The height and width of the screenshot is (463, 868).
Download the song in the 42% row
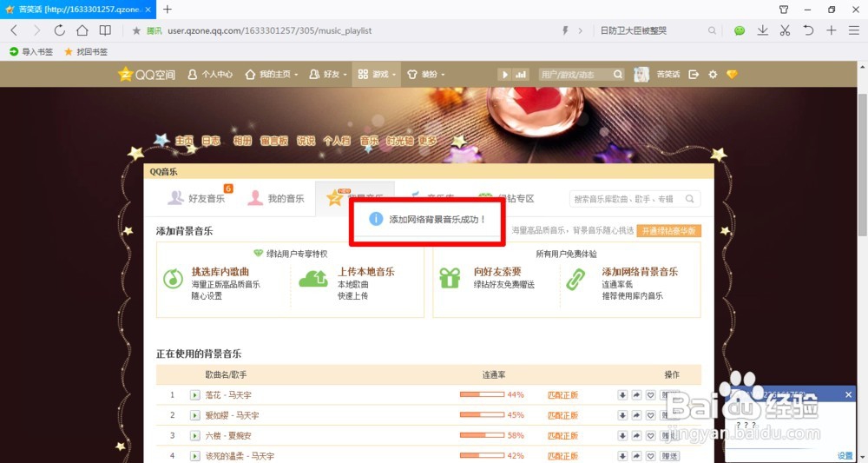[x=622, y=456]
